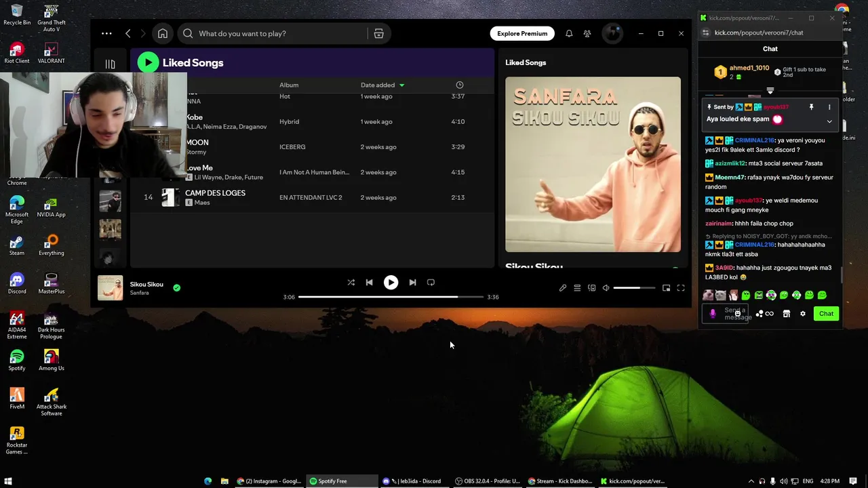Click the now-playing Sikou Sikou thumbnail
Viewport: 868px width, 488px height.
click(110, 287)
